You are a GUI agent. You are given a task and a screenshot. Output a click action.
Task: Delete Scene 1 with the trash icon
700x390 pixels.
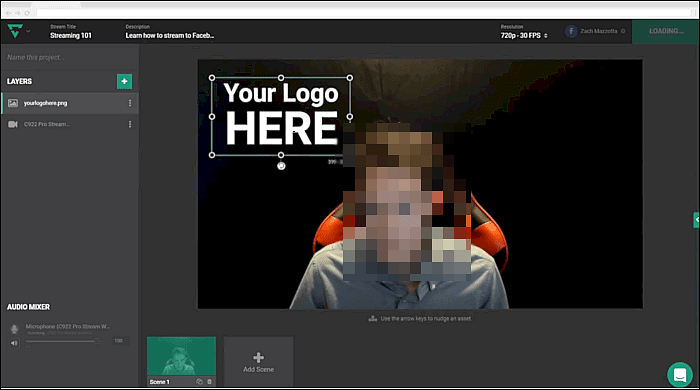(x=209, y=382)
